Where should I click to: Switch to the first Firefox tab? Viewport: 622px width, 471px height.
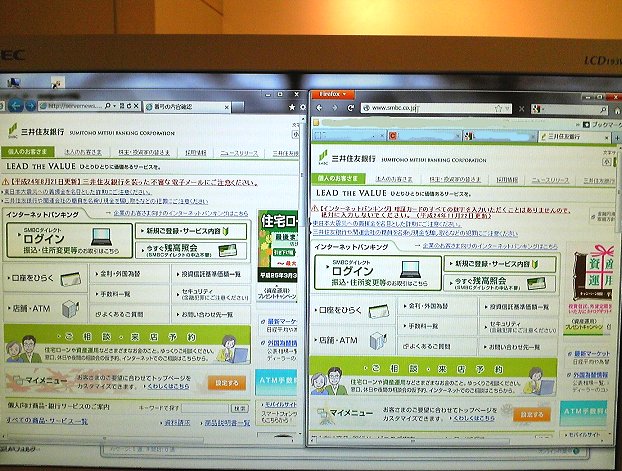tap(349, 136)
